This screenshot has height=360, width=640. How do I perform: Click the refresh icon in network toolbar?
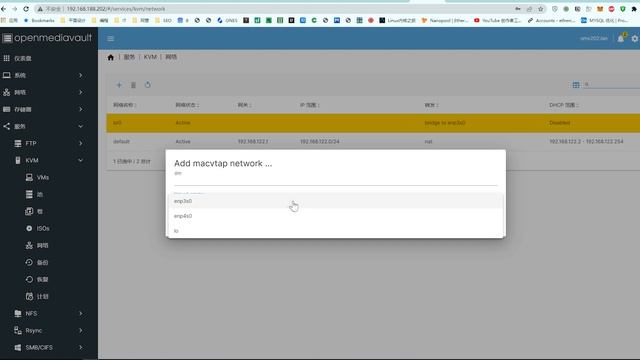click(x=148, y=85)
